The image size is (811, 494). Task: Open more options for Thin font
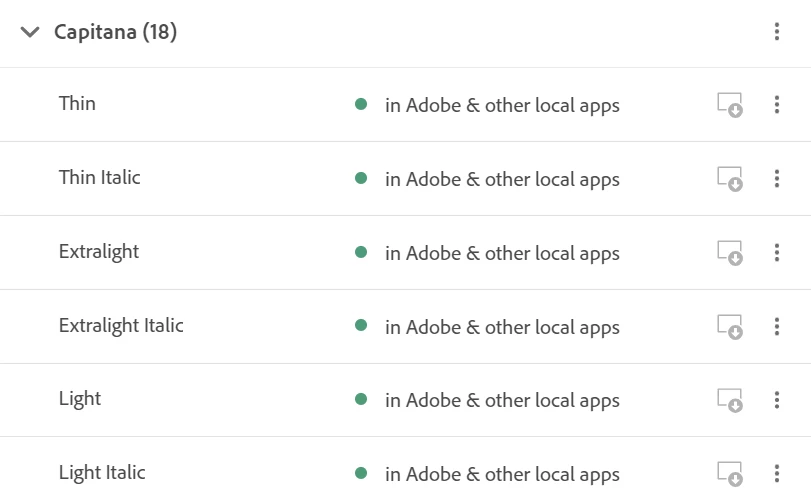777,105
